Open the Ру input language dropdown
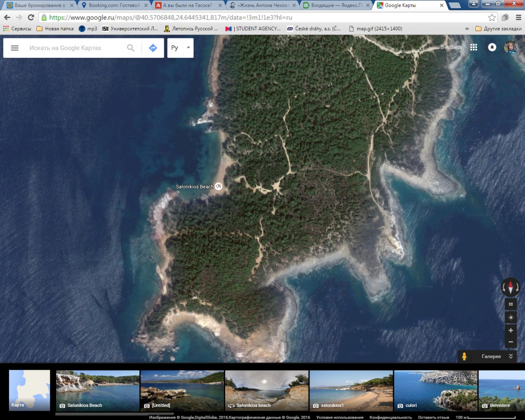Screen dimensions: 525x420 tap(188, 48)
